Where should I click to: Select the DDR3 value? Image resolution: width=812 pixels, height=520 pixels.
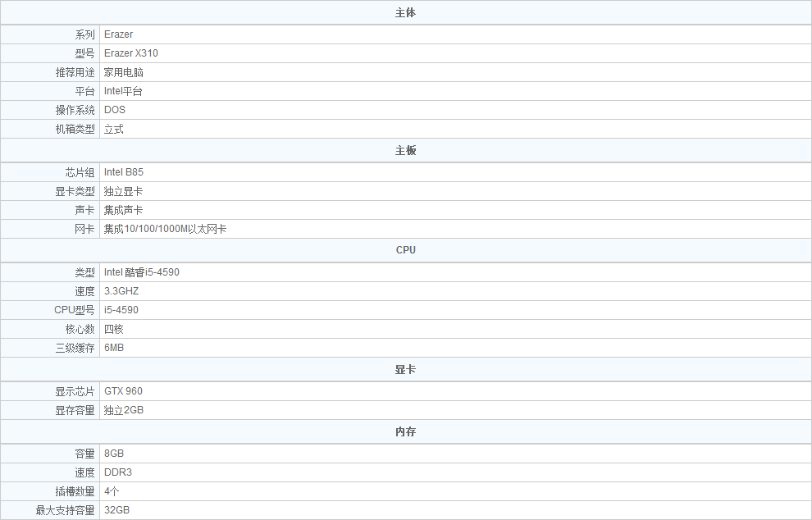pyautogui.click(x=118, y=472)
